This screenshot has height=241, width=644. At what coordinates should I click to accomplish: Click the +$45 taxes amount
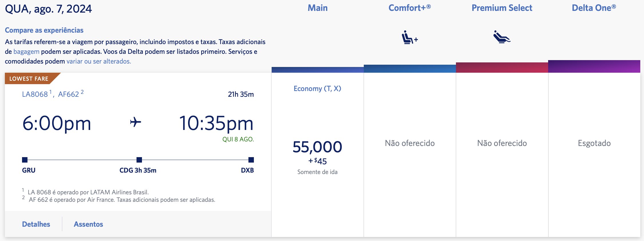pyautogui.click(x=317, y=161)
